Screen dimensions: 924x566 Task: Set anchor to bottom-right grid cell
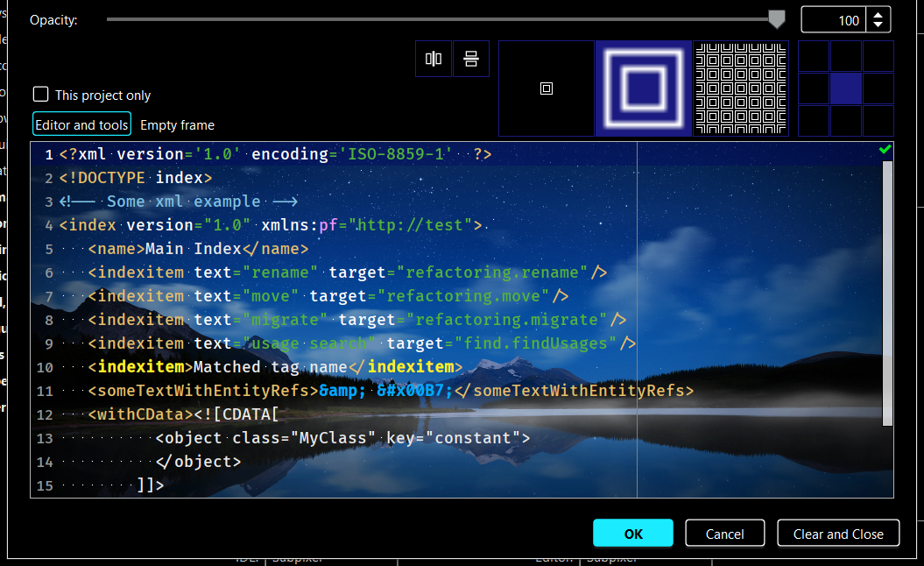(878, 120)
